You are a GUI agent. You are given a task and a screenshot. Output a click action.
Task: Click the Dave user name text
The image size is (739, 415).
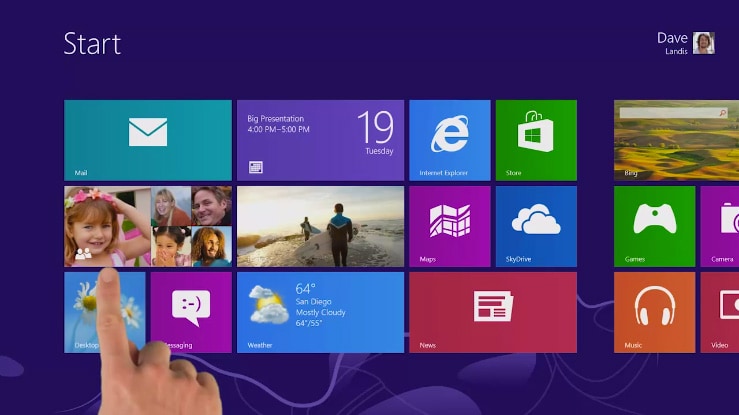pos(672,38)
